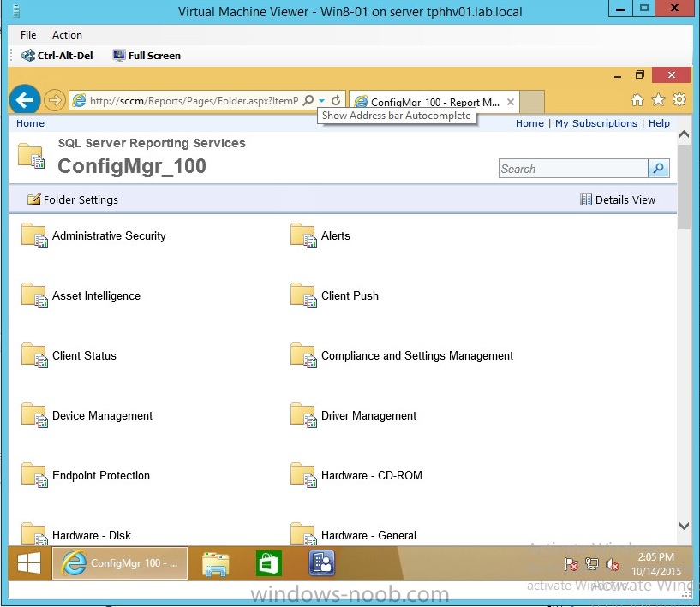Open the Client Status folder icon

[x=34, y=355]
